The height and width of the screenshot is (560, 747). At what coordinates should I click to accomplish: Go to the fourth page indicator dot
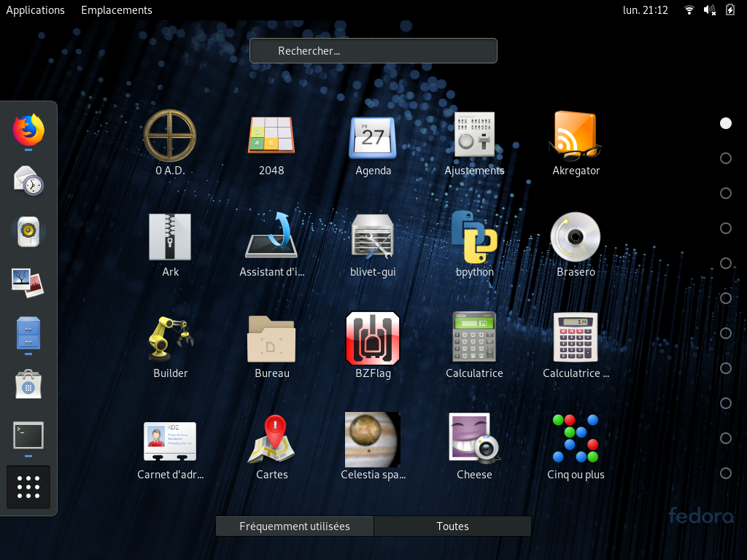point(726,228)
